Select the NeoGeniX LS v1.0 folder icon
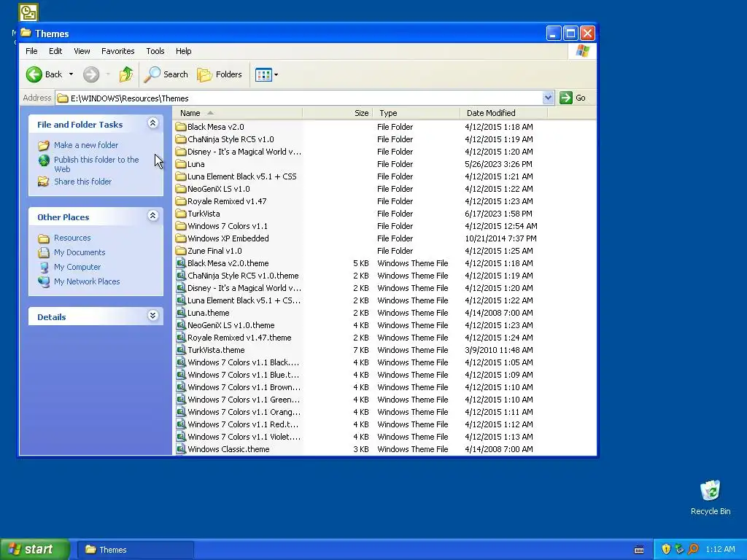Screen dimensions: 747x560 point(181,189)
